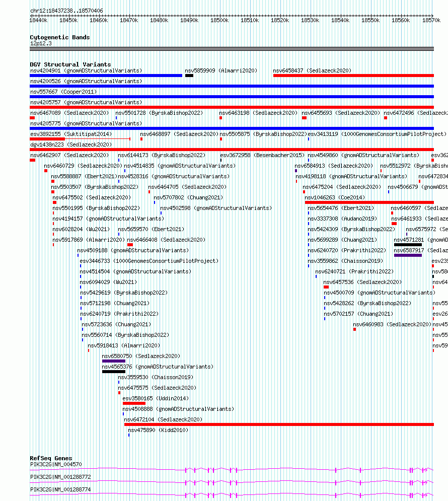Viewport: 448px width, 501px height.
Task: Select the black bar under nsv4565376
Action: (114, 372)
